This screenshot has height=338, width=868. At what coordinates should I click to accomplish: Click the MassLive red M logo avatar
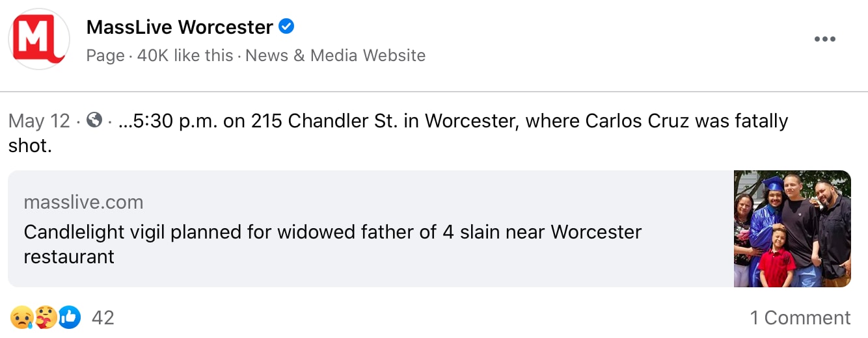39,39
